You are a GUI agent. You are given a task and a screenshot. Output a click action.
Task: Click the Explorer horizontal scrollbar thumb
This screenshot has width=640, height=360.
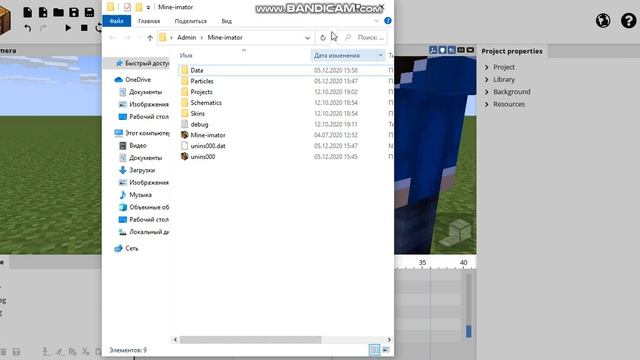click(251, 340)
